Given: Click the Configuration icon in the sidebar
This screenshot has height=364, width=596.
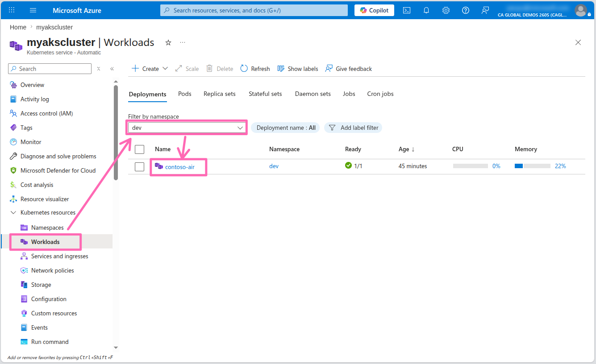Looking at the screenshot, I should [x=24, y=299].
